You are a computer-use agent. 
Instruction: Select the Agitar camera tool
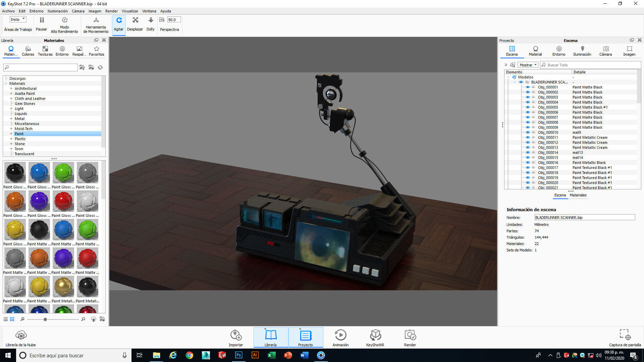pos(119,24)
